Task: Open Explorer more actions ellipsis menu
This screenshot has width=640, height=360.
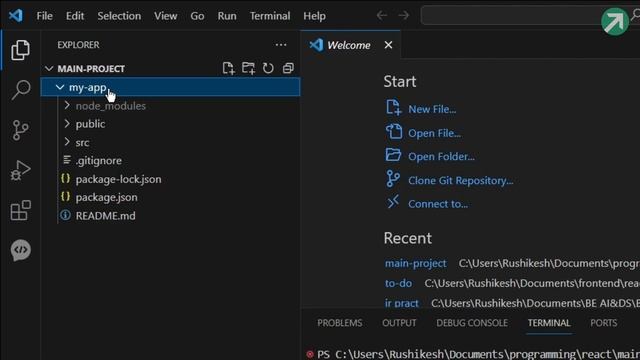Action: [281, 45]
